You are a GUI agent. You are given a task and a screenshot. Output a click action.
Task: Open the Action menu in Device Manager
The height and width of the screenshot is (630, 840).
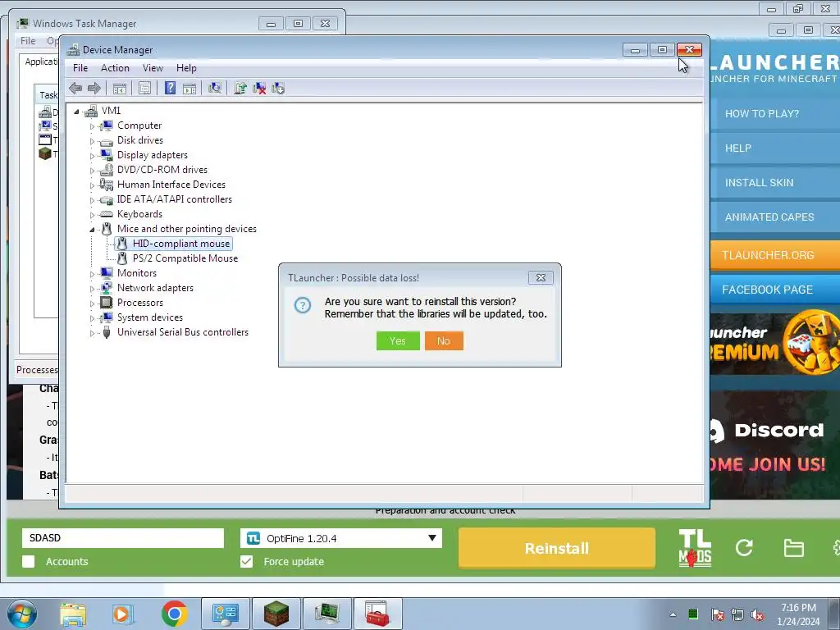pyautogui.click(x=115, y=68)
